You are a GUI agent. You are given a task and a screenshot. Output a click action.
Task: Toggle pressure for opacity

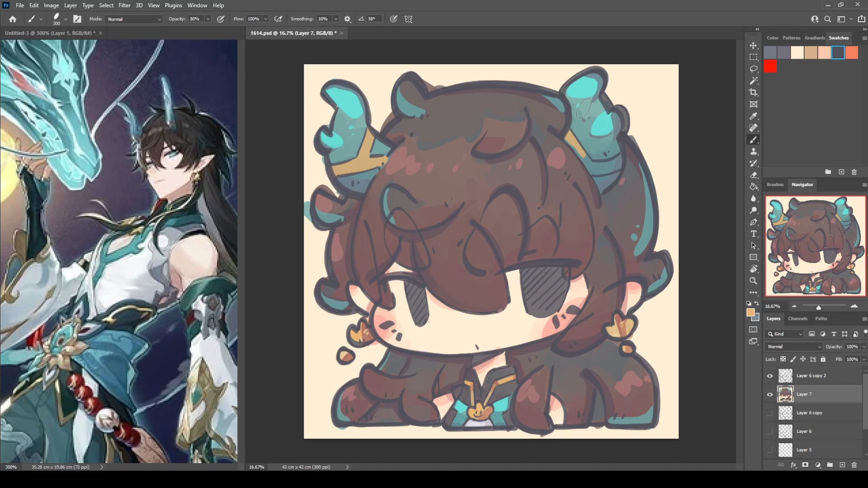tap(221, 19)
